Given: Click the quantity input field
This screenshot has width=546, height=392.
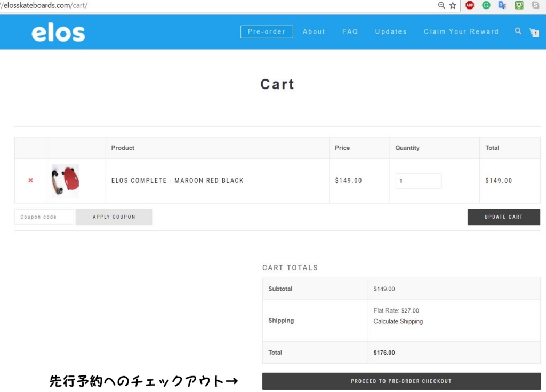Looking at the screenshot, I should (x=419, y=181).
